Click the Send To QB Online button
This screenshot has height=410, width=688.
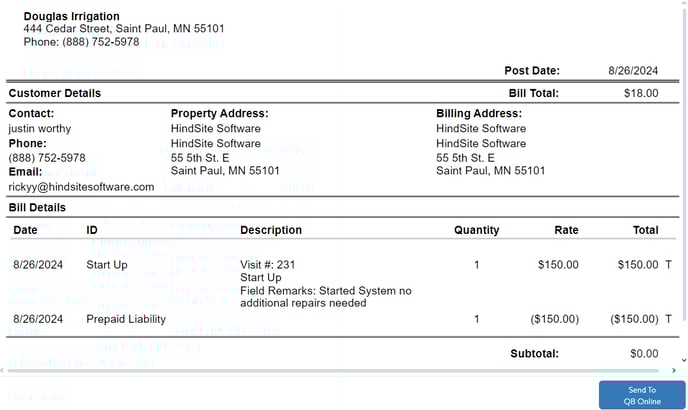click(x=642, y=396)
